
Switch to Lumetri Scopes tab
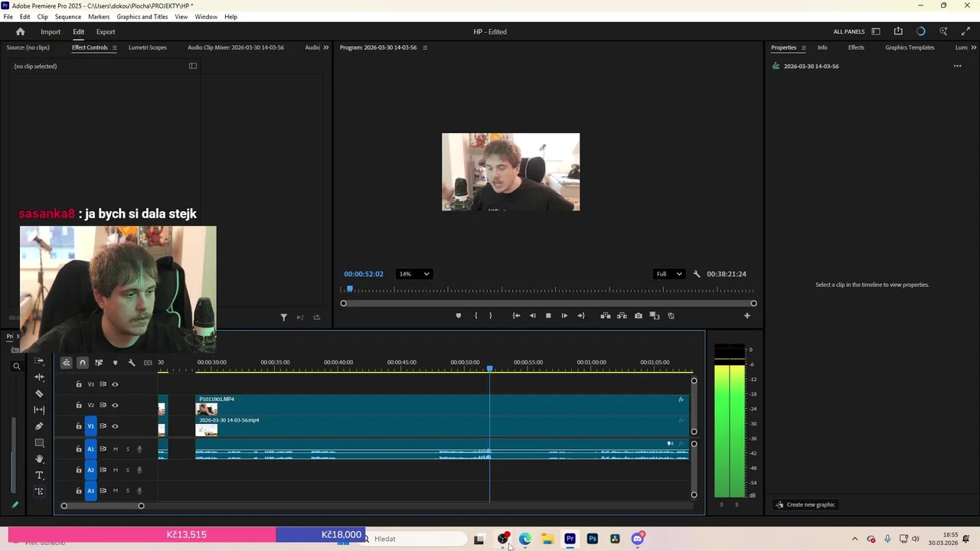(x=148, y=47)
